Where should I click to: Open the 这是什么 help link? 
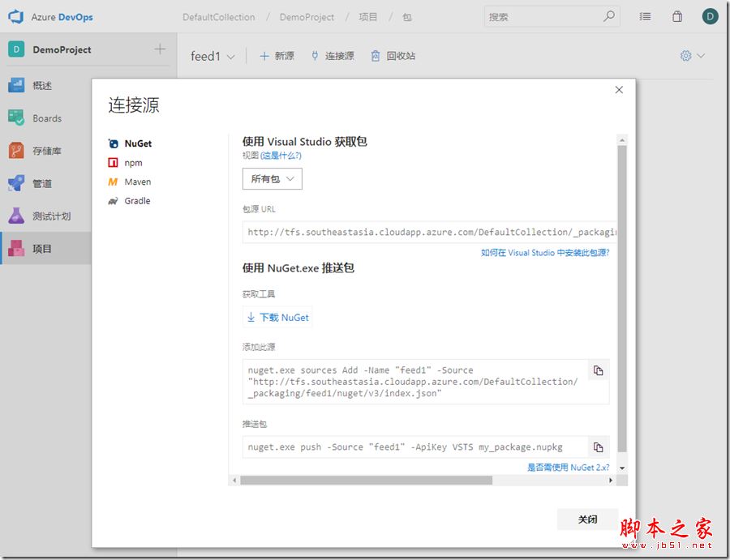281,156
